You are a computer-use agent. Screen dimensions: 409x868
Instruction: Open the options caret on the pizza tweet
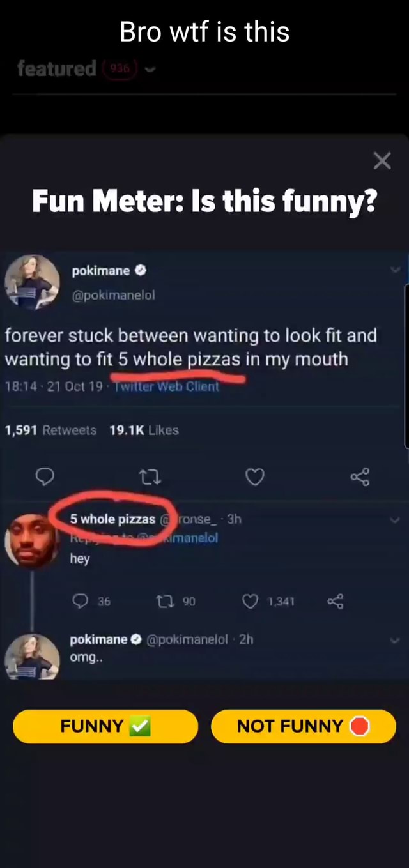pyautogui.click(x=395, y=270)
